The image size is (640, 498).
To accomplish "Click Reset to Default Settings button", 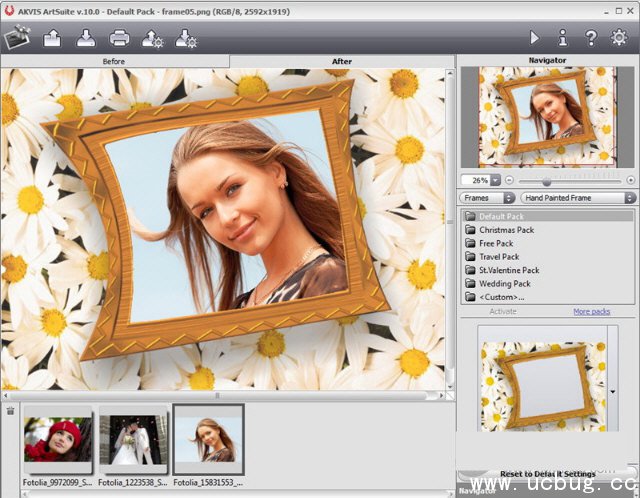I will coord(547,473).
